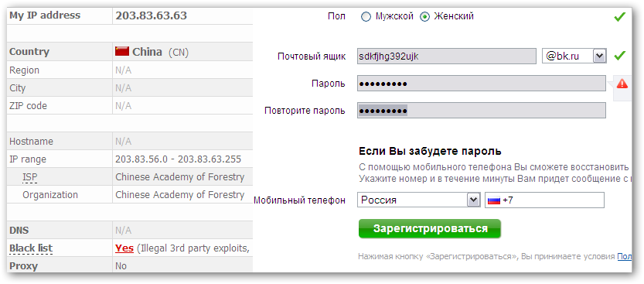Click the Повторите пароль field
Image resolution: width=644 pixels, height=284 pixels.
coord(482,111)
